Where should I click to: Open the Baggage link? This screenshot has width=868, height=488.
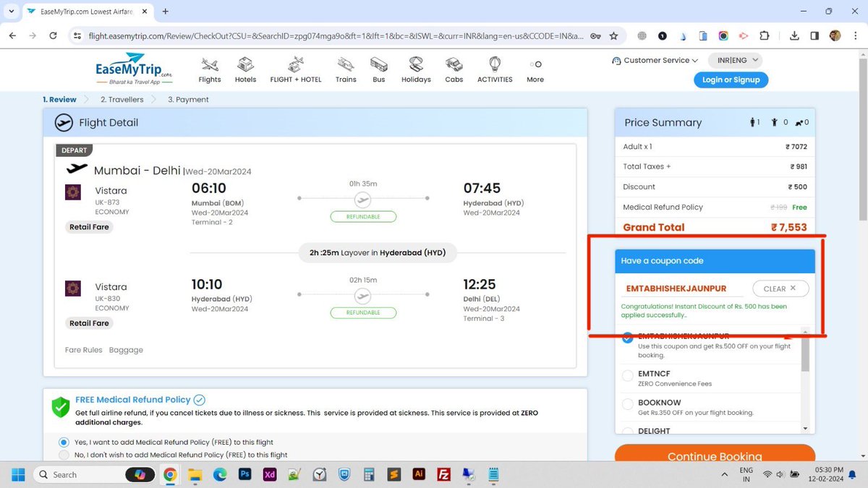pyautogui.click(x=126, y=350)
